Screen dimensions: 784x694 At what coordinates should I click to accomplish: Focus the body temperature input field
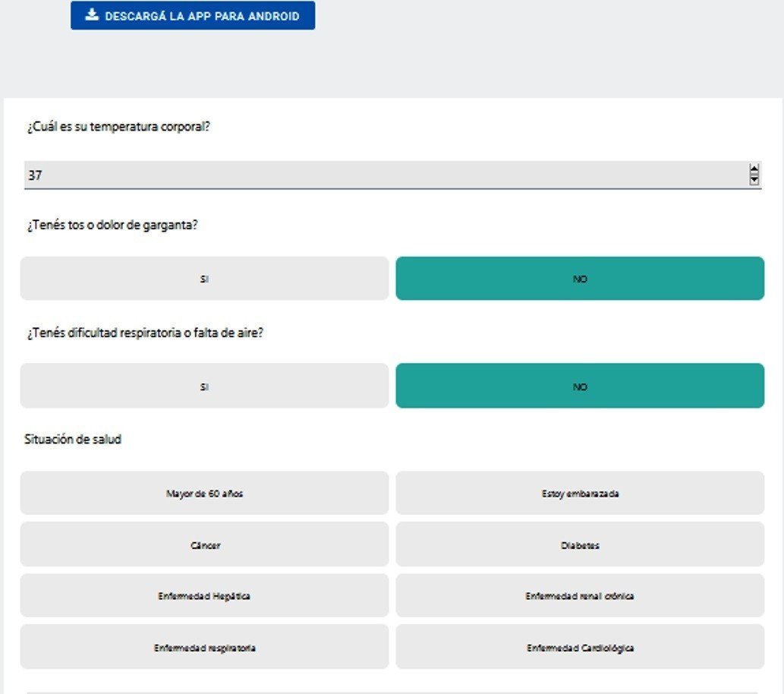click(x=392, y=175)
